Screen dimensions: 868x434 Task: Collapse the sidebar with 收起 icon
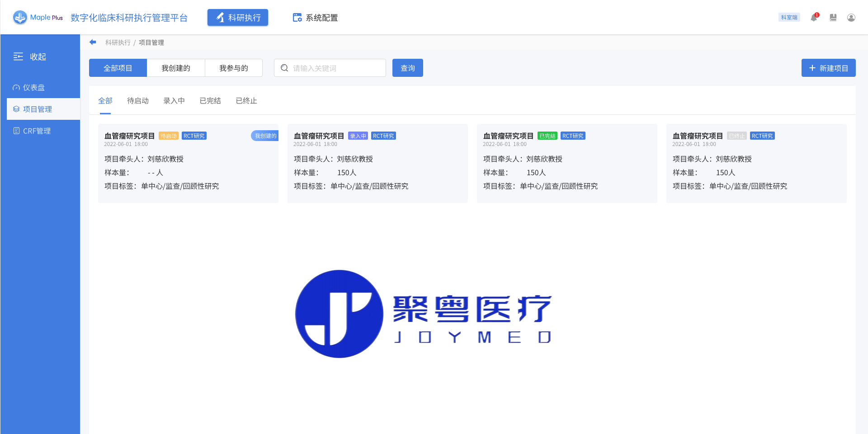(x=18, y=57)
